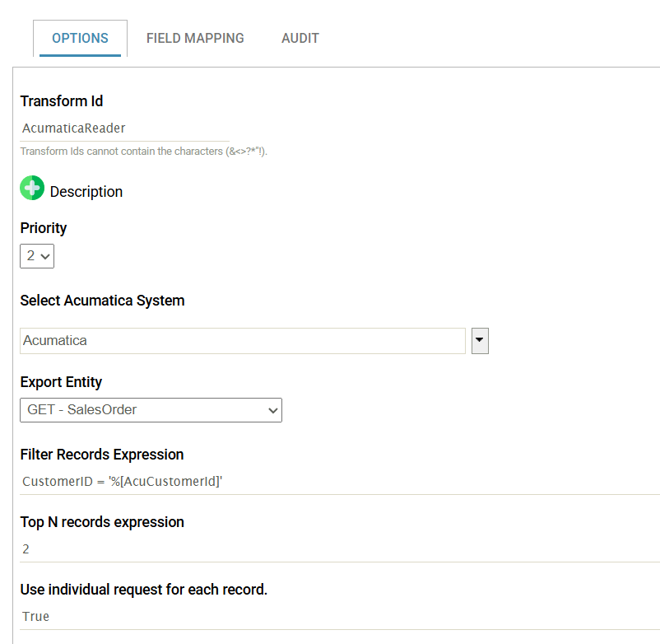Switch to the Field Mapping tab
Image resolution: width=660 pixels, height=644 pixels.
(195, 38)
